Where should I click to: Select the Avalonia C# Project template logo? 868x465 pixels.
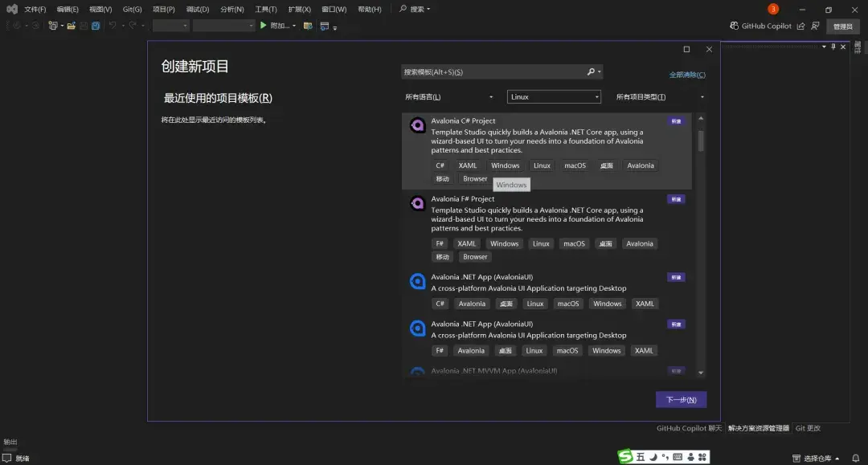tap(417, 125)
